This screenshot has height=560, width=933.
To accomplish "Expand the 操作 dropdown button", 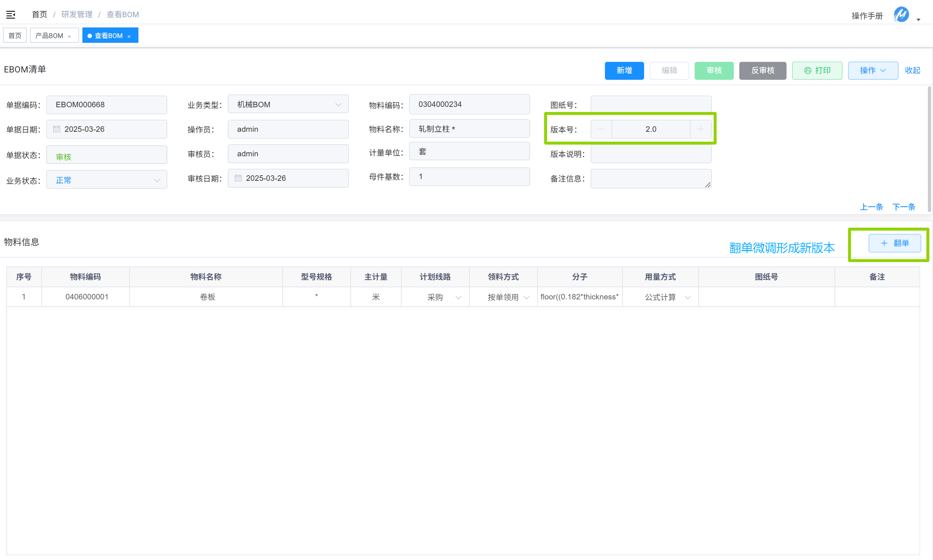I will tap(873, 71).
